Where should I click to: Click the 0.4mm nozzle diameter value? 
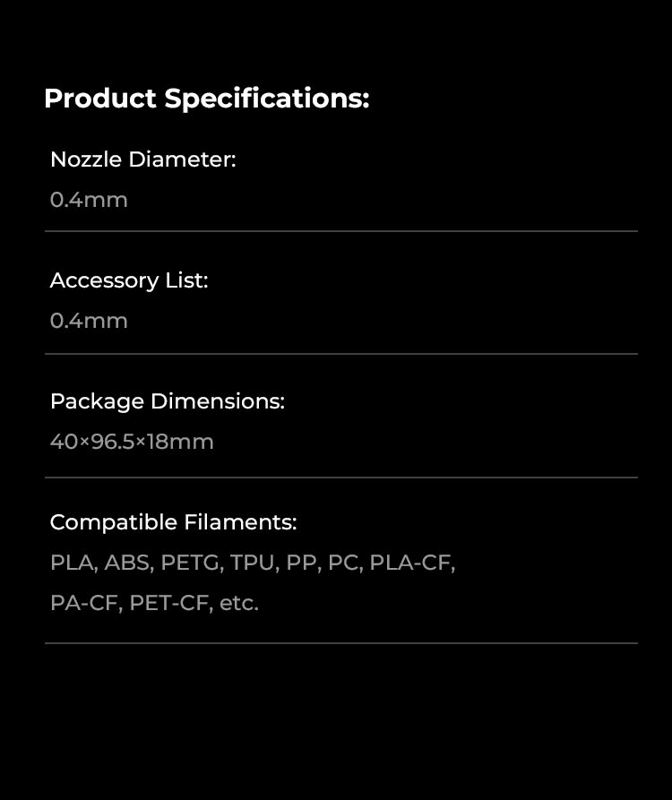coord(89,200)
